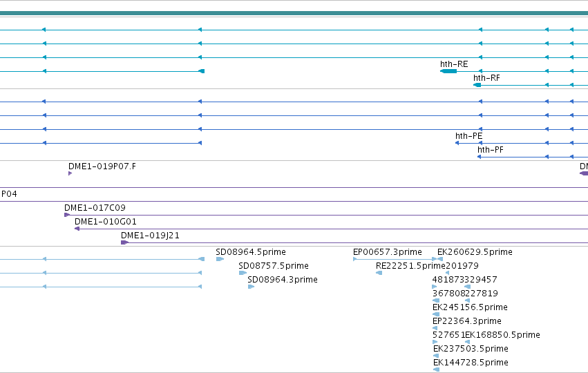Click the DME1-017C09 label
This screenshot has height=373, width=588.
coord(95,208)
